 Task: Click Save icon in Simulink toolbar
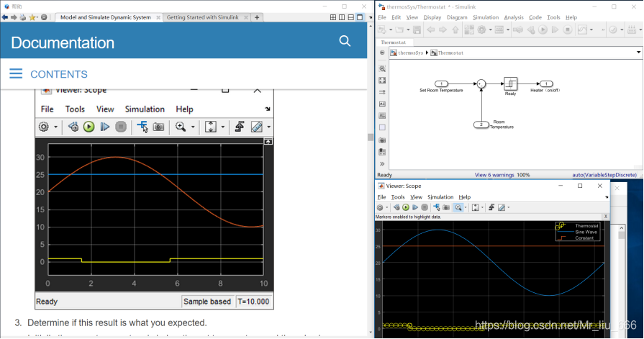pos(417,30)
